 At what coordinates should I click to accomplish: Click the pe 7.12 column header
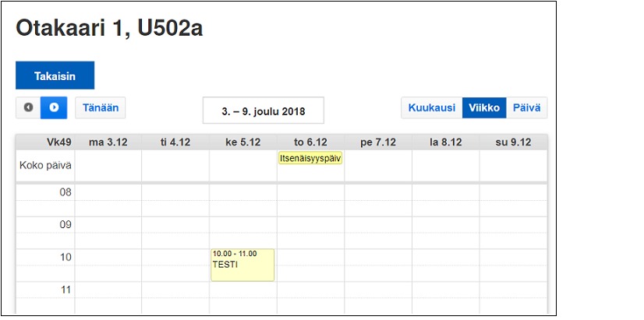(x=378, y=142)
